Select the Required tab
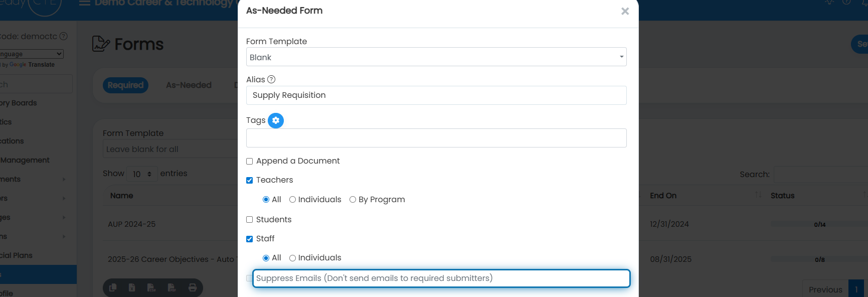 coord(125,85)
